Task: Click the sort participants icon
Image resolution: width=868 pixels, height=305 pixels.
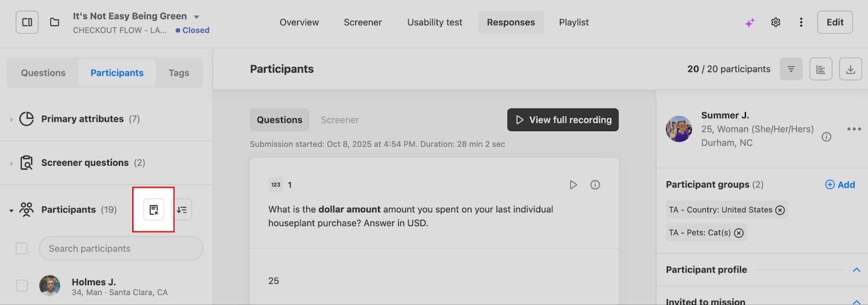Action: coord(182,210)
